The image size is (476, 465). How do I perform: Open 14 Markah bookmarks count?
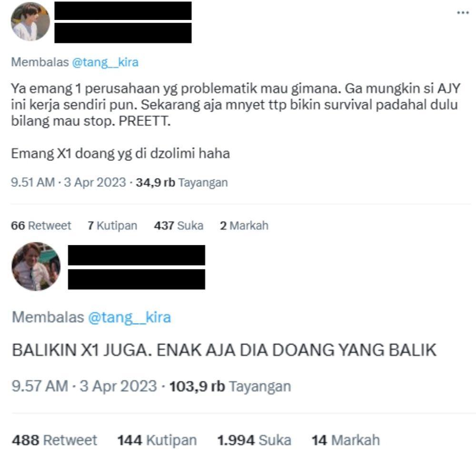[x=346, y=440]
